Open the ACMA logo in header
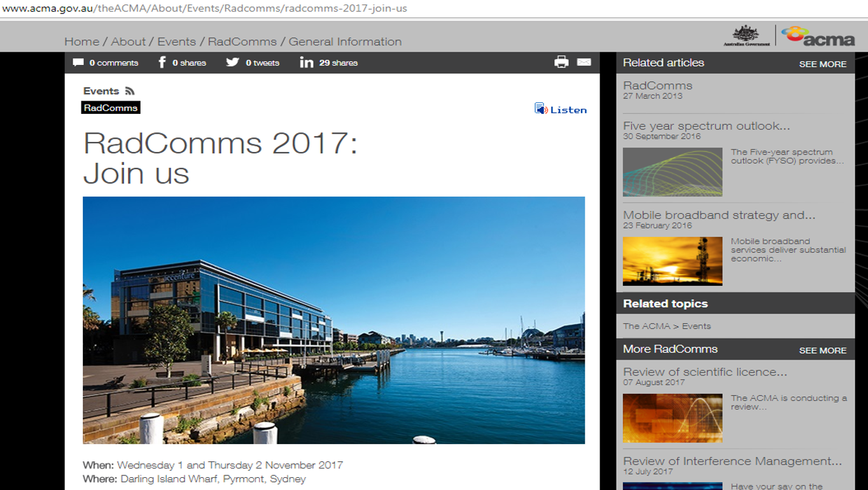The width and height of the screenshot is (868, 490). click(x=818, y=36)
